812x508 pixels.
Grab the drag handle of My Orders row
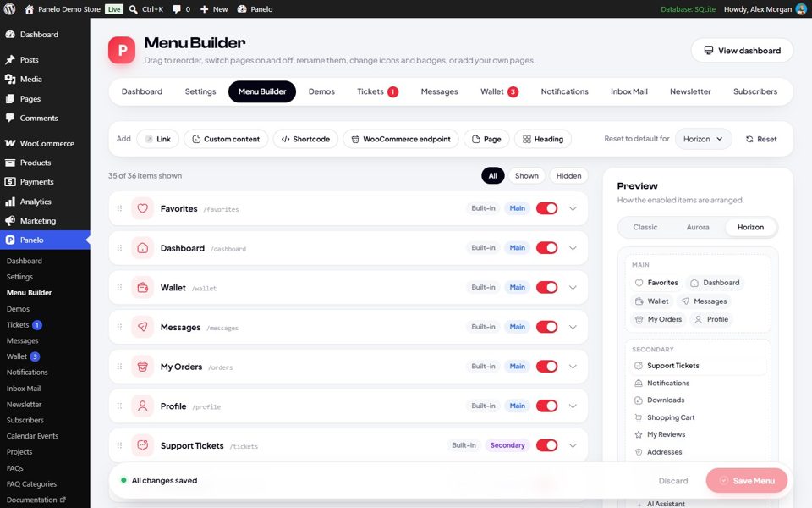coord(119,367)
